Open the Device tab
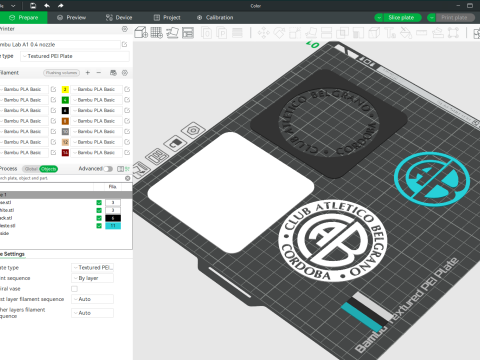The image size is (480, 360). (119, 18)
